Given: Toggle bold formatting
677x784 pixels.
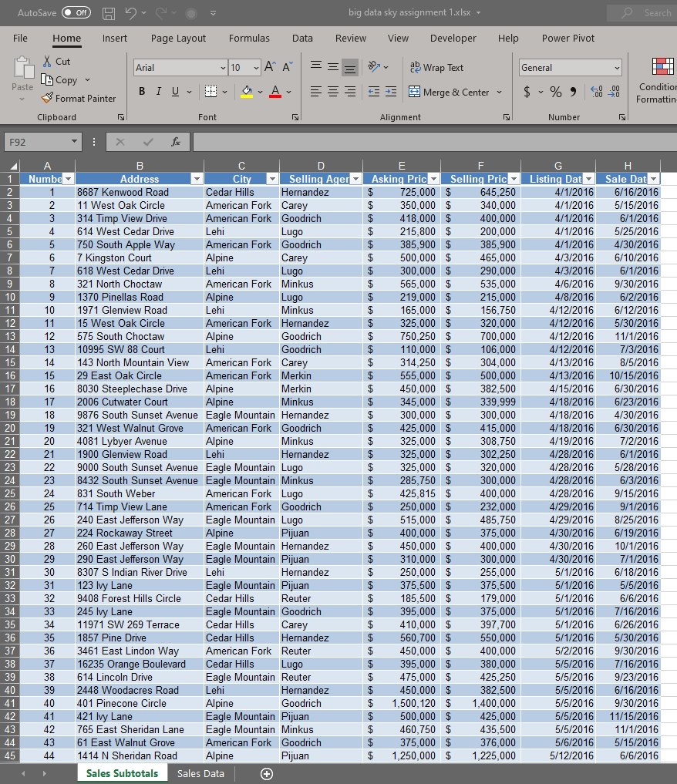Looking at the screenshot, I should point(142,91).
